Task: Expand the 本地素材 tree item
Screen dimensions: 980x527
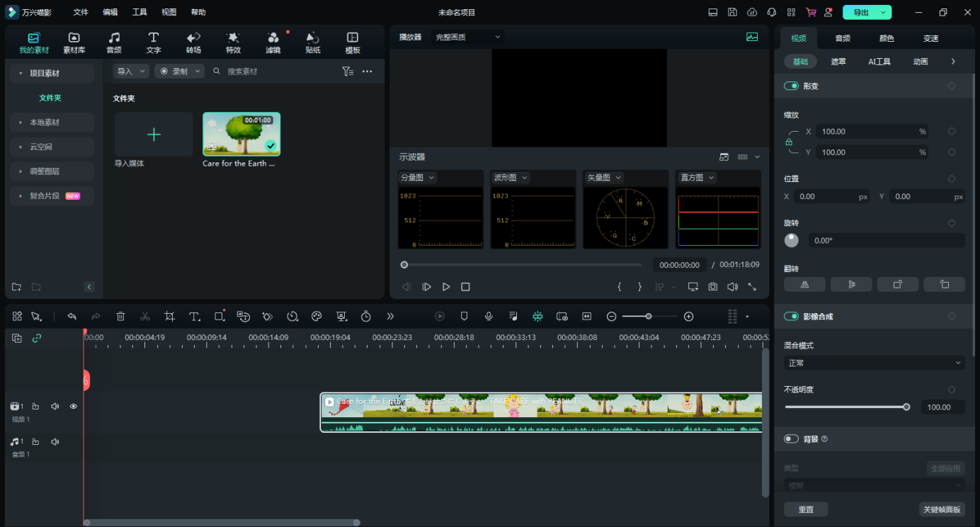Action: click(x=45, y=123)
